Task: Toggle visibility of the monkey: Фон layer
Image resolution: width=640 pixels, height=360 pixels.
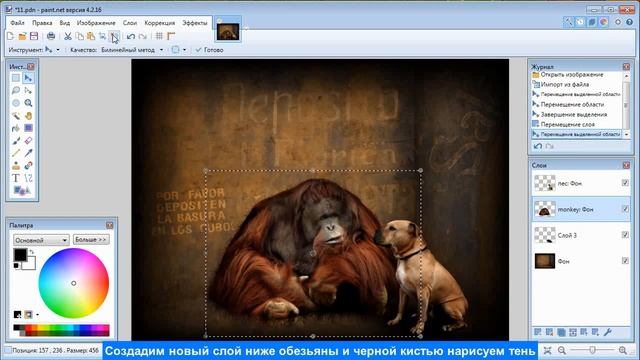Action: tap(625, 209)
